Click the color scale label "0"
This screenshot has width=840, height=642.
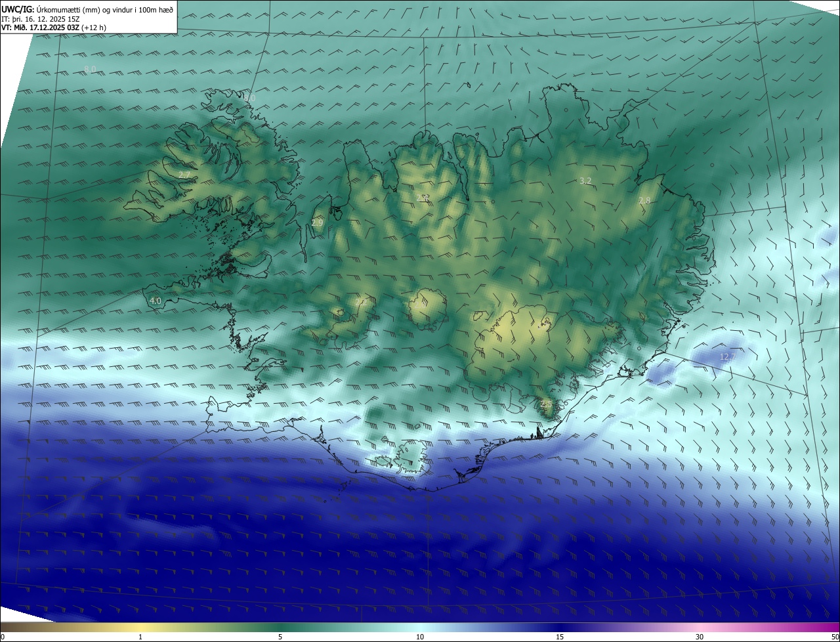(3, 637)
